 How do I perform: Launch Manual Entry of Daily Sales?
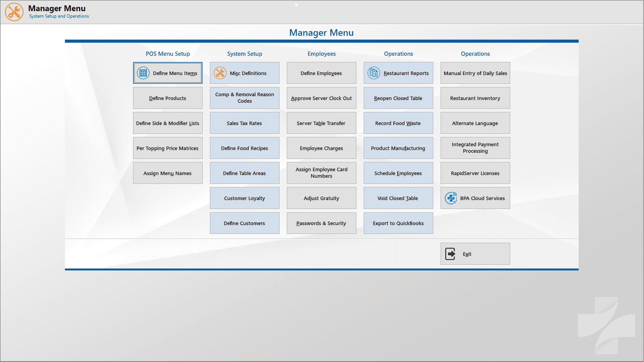(x=475, y=73)
